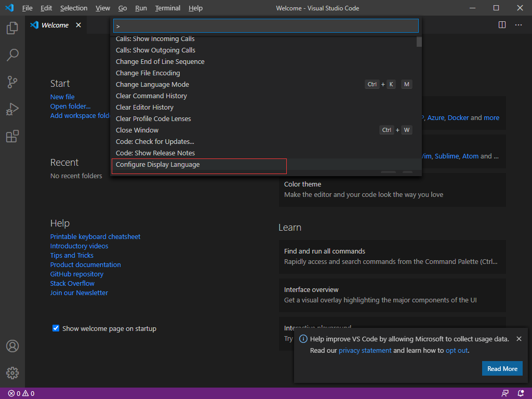Click the New file link
The height and width of the screenshot is (399, 532).
pyautogui.click(x=62, y=97)
